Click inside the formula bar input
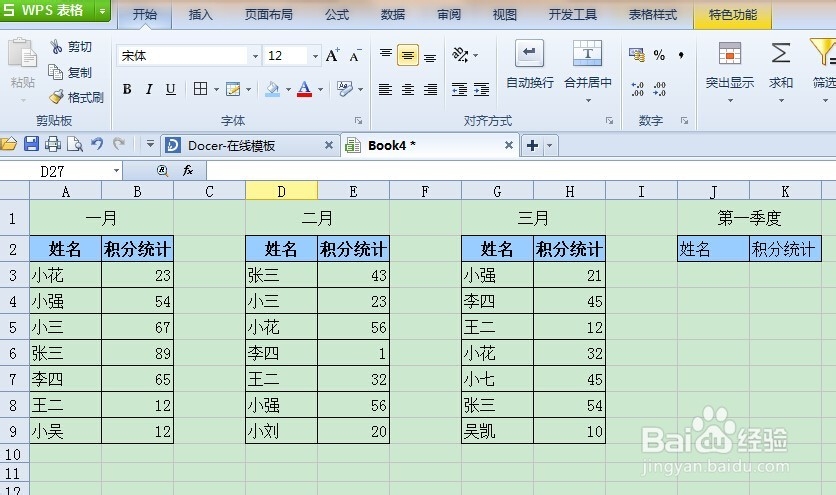 tap(521, 171)
